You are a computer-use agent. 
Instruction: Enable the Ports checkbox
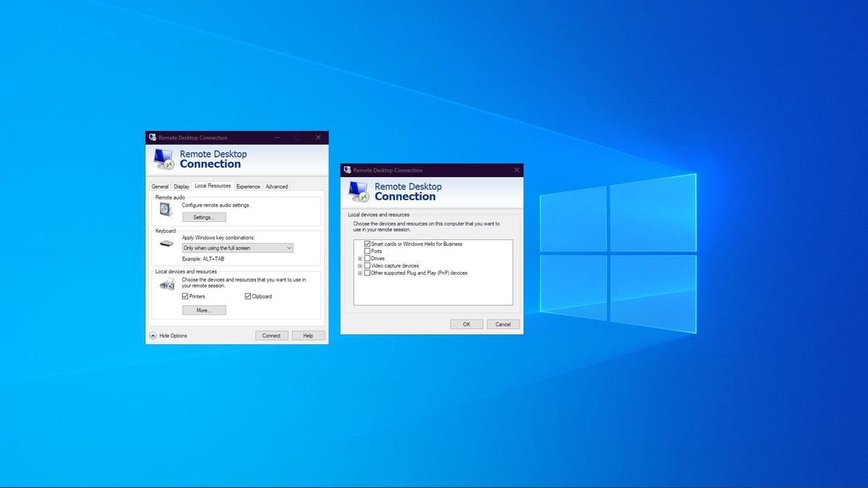pos(367,251)
